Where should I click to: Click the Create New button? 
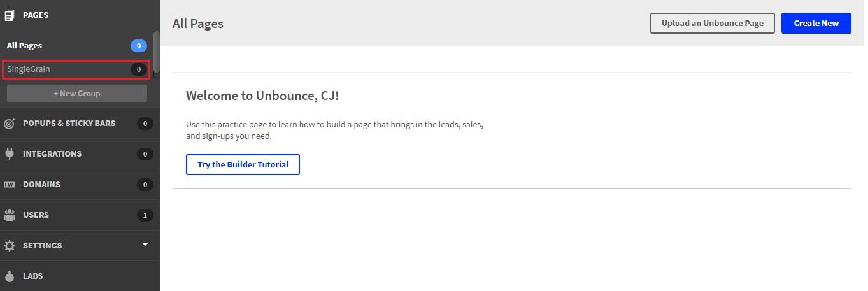click(x=816, y=24)
